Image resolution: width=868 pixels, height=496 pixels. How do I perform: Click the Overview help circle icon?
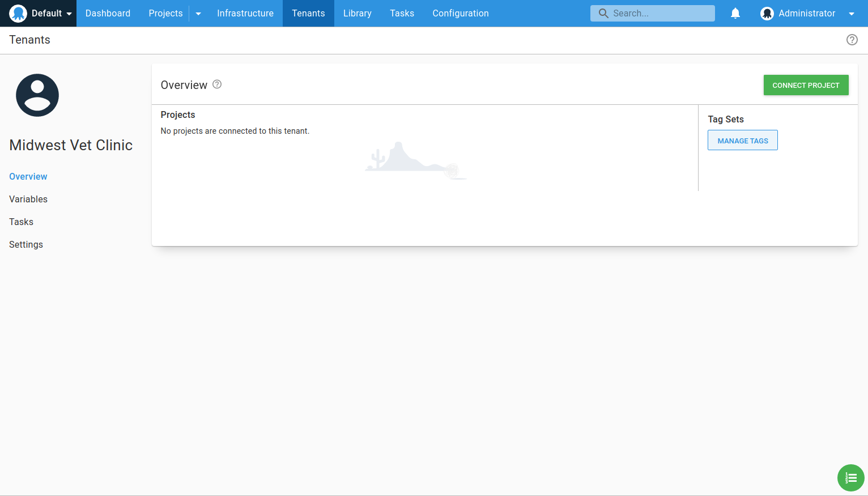(217, 84)
